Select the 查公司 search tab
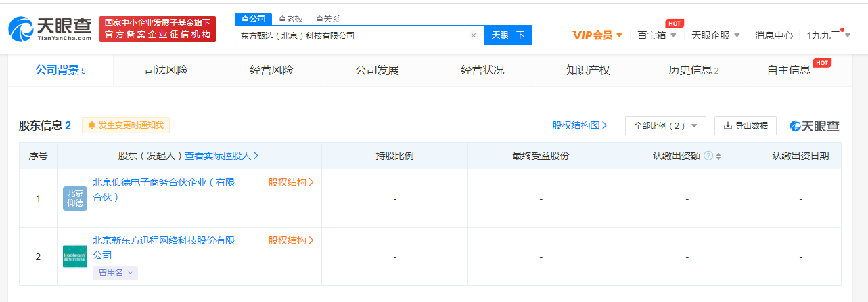 [254, 19]
